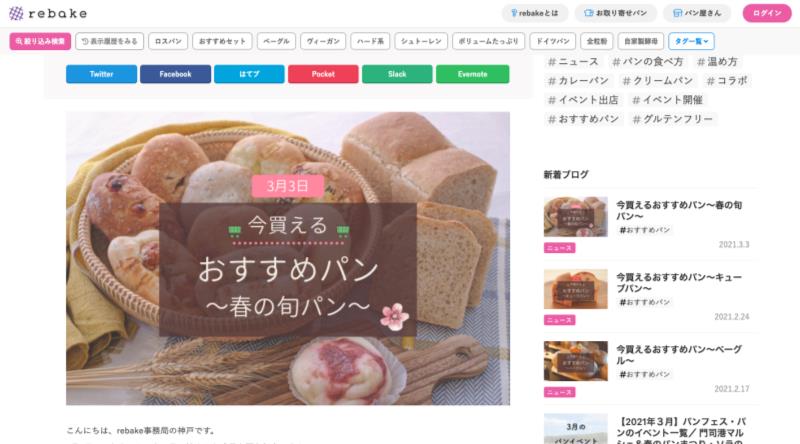
Task: Open the rebakeとは info link
Action: [x=535, y=13]
